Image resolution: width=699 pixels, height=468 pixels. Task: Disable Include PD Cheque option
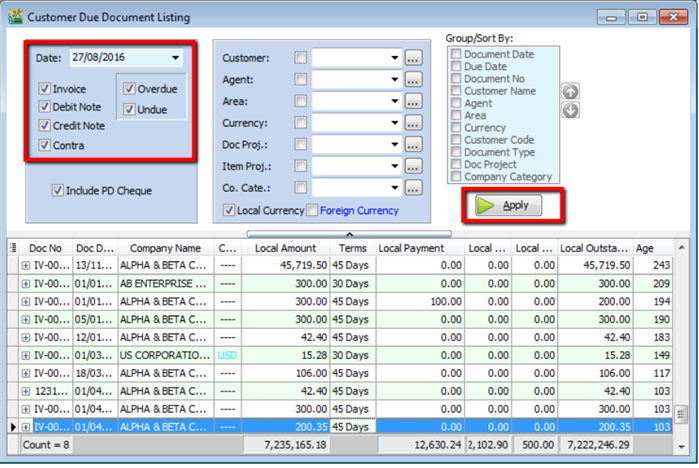(x=58, y=190)
